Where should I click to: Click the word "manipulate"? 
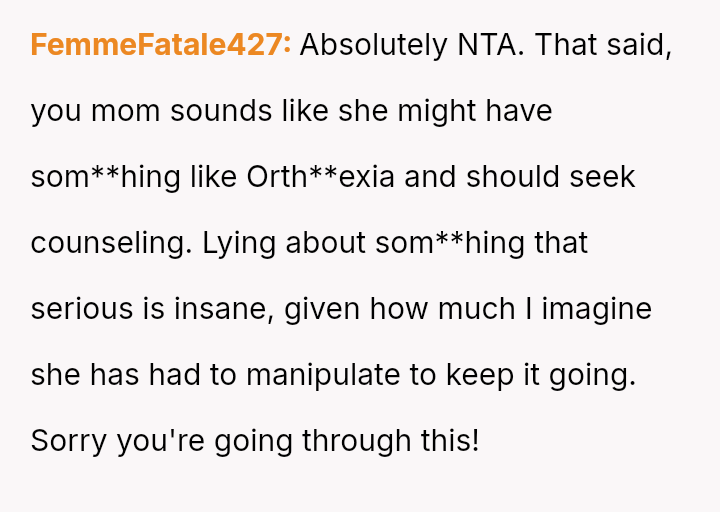314,375
